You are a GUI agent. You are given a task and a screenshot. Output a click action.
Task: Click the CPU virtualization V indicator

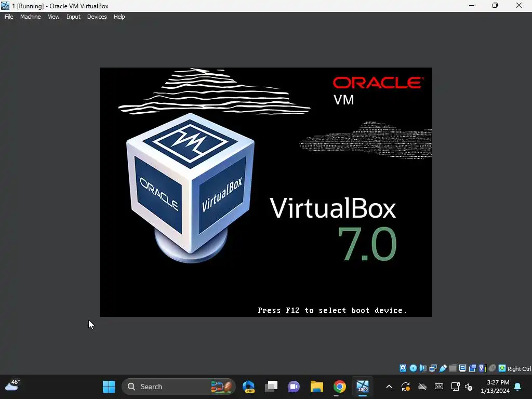482,368
